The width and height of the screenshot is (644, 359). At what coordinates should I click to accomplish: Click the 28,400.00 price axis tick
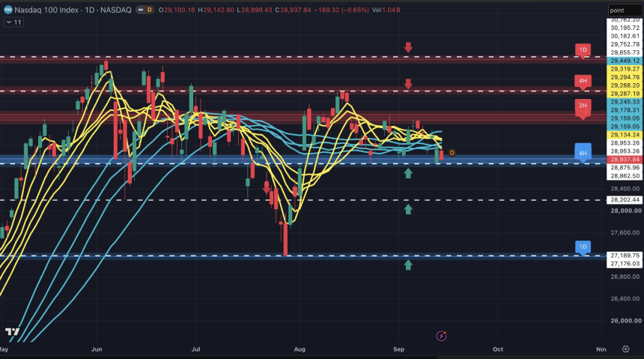(625, 189)
